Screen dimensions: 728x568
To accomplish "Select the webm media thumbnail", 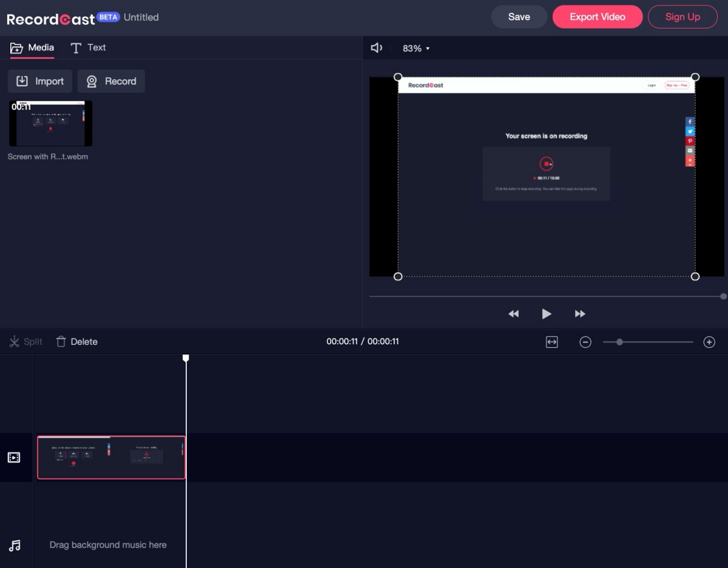I will click(51, 124).
